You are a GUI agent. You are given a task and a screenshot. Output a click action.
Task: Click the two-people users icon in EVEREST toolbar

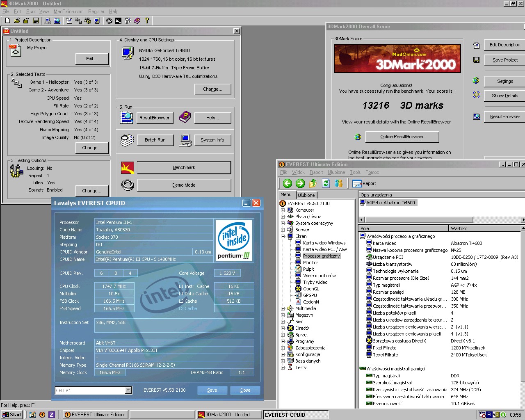point(339,183)
